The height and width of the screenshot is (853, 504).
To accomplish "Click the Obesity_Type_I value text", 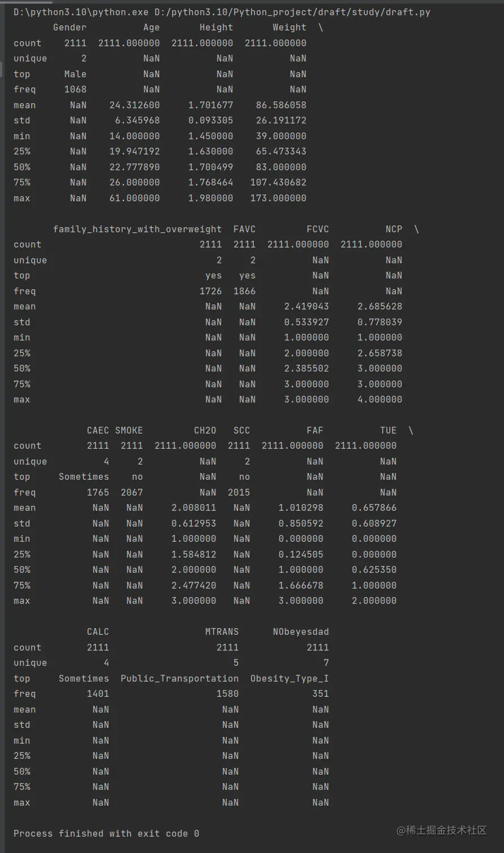I will 289,678.
